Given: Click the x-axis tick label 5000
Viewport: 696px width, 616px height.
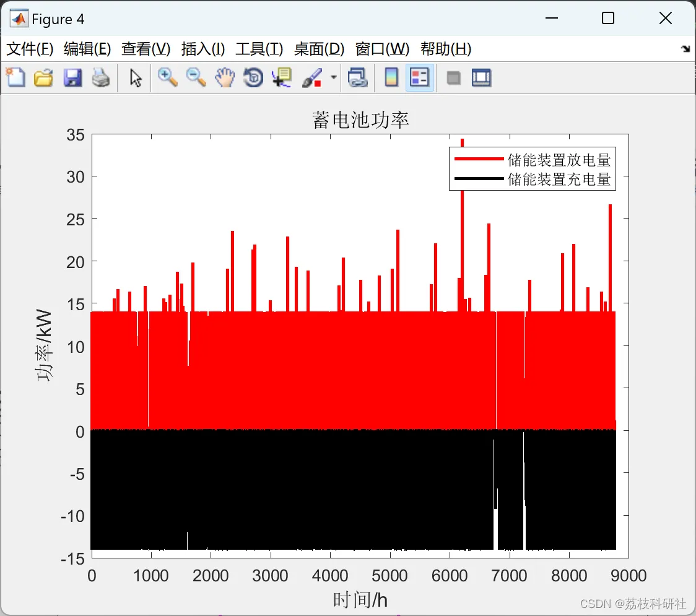Looking at the screenshot, I should (x=389, y=576).
